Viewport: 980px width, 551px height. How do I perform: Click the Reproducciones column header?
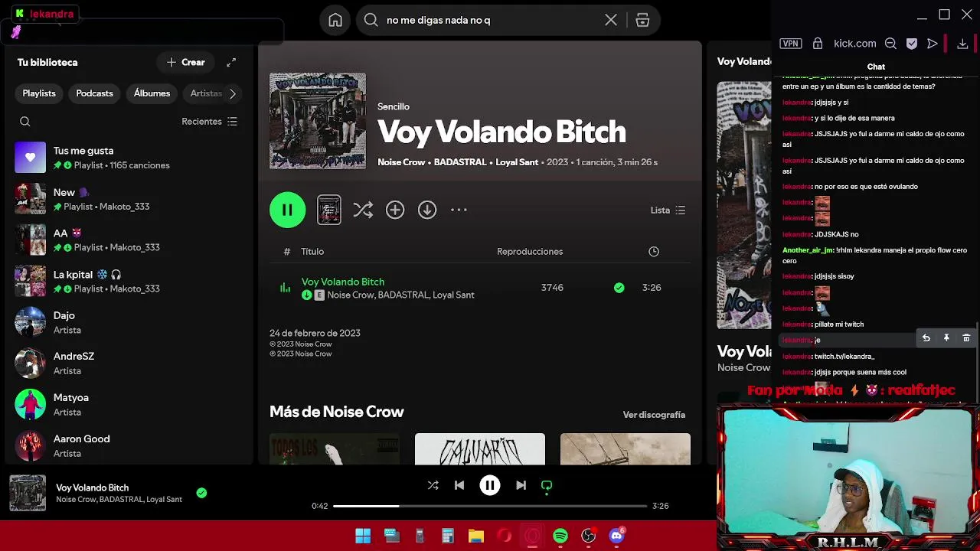pyautogui.click(x=530, y=251)
